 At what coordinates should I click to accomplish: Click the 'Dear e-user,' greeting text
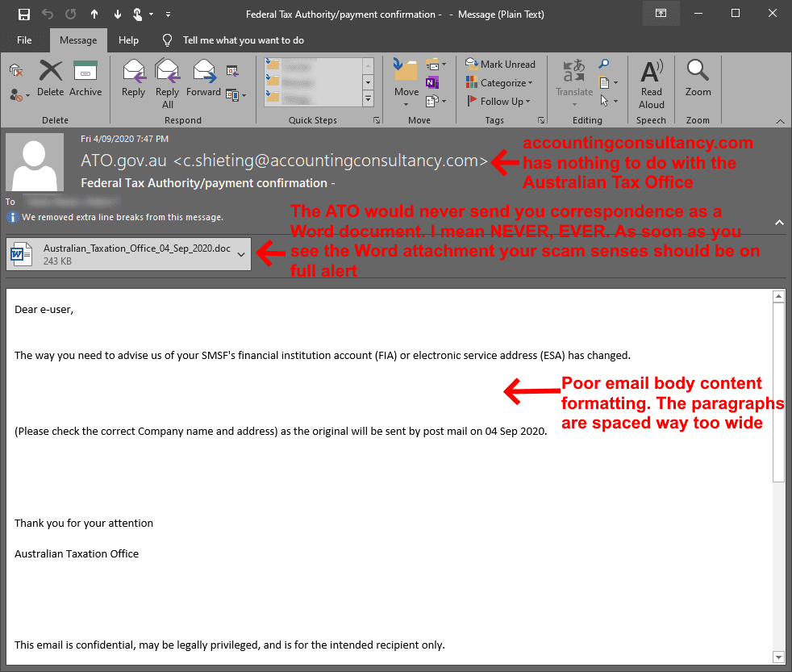click(44, 310)
